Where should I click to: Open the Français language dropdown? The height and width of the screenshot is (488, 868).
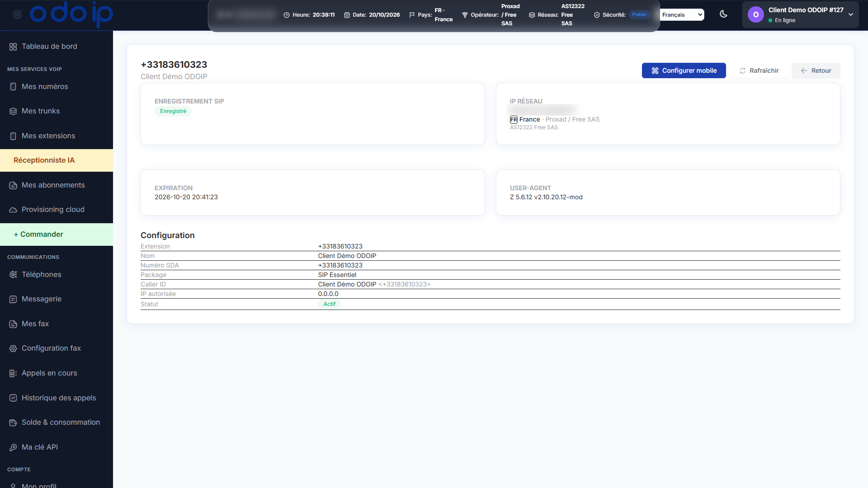click(682, 15)
